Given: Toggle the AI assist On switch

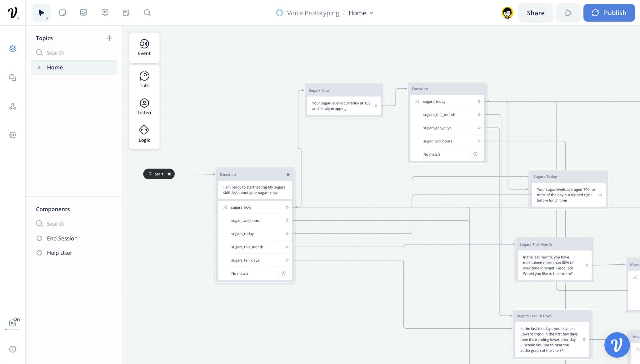Looking at the screenshot, I should point(13,322).
